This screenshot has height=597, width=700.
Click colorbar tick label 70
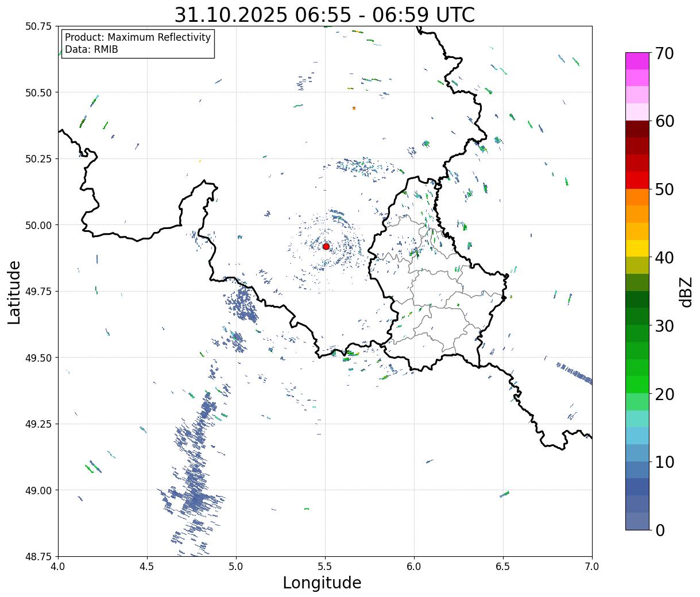pos(664,53)
